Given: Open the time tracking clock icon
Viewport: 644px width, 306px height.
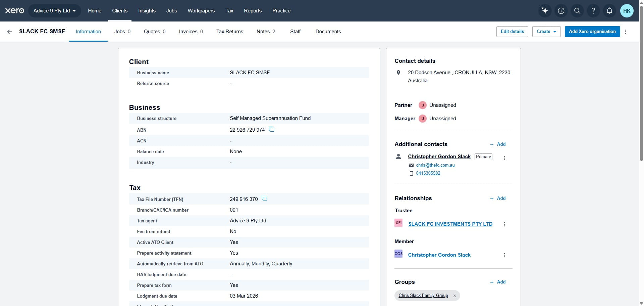Looking at the screenshot, I should pos(561,11).
